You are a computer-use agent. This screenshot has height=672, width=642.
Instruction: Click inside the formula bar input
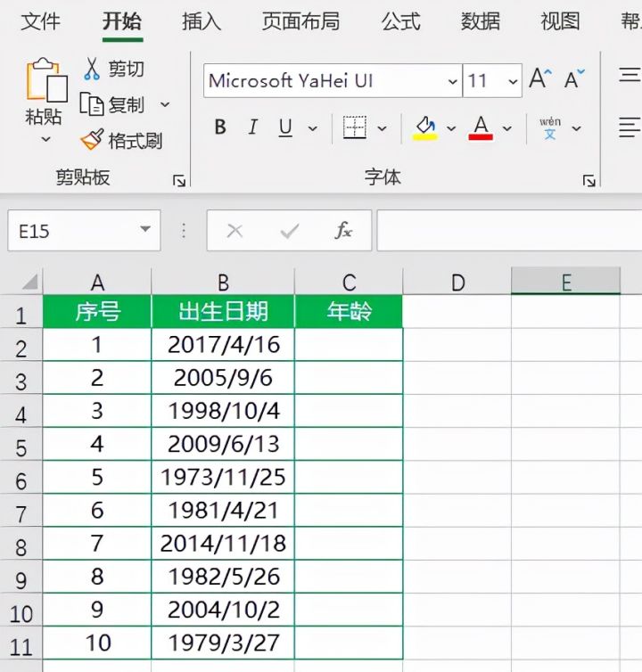pyautogui.click(x=509, y=231)
